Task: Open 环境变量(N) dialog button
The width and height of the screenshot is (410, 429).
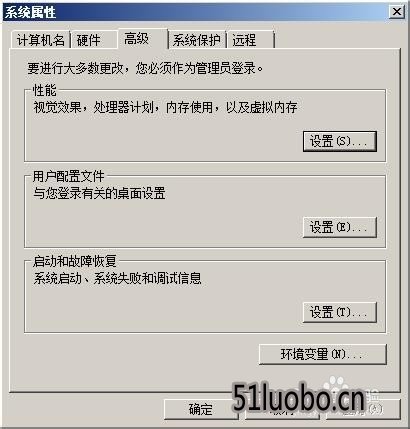Action: pos(323,354)
